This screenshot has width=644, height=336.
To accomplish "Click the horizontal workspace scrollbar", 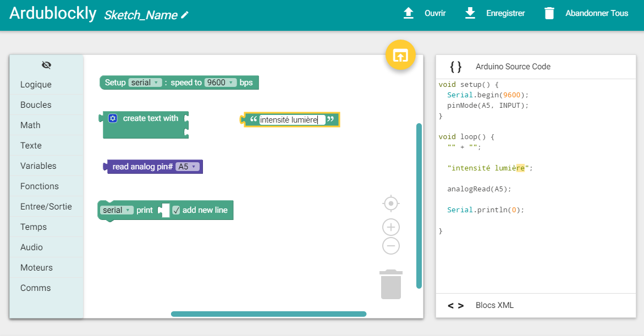I will click(268, 314).
